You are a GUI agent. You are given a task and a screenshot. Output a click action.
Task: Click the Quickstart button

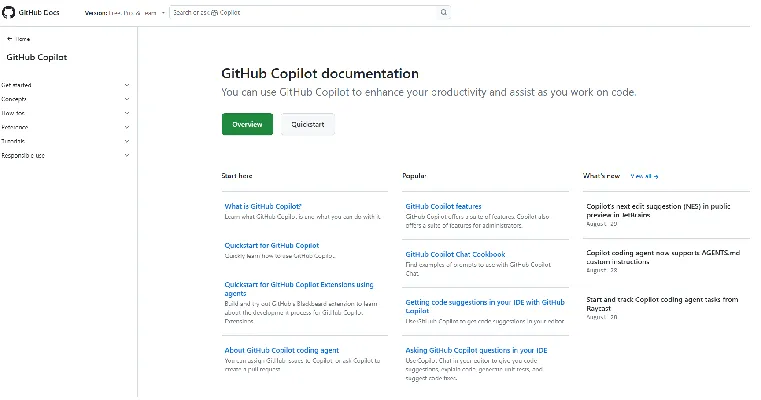(x=308, y=124)
